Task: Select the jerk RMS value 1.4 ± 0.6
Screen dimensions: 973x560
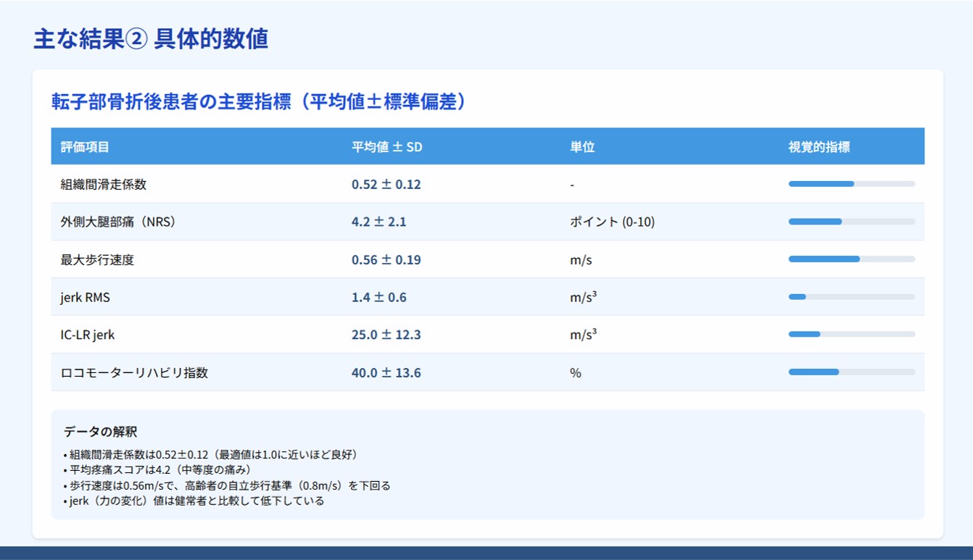Action: [x=378, y=298]
